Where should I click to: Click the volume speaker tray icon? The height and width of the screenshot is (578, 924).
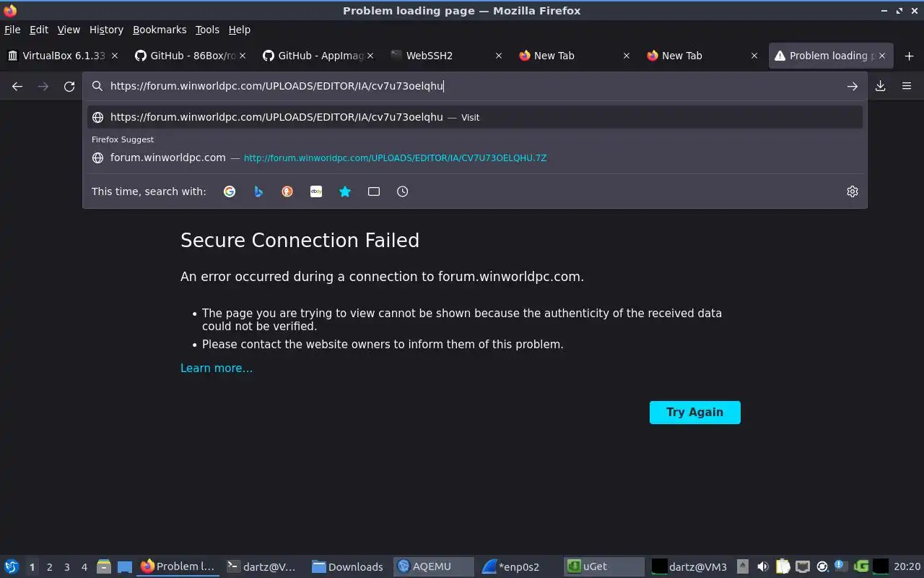coord(762,566)
